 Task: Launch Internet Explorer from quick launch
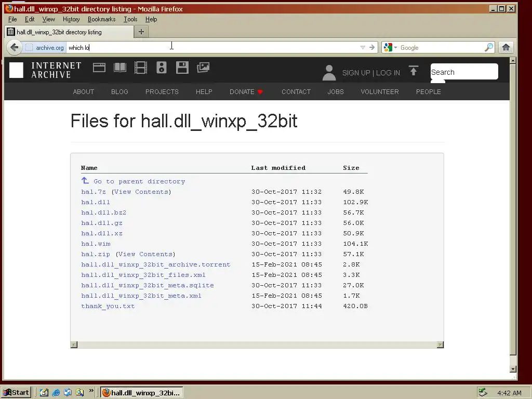tap(56, 393)
